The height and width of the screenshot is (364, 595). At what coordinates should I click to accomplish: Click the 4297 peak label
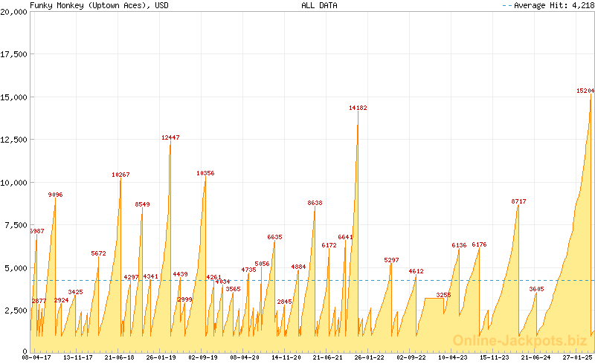(x=132, y=277)
